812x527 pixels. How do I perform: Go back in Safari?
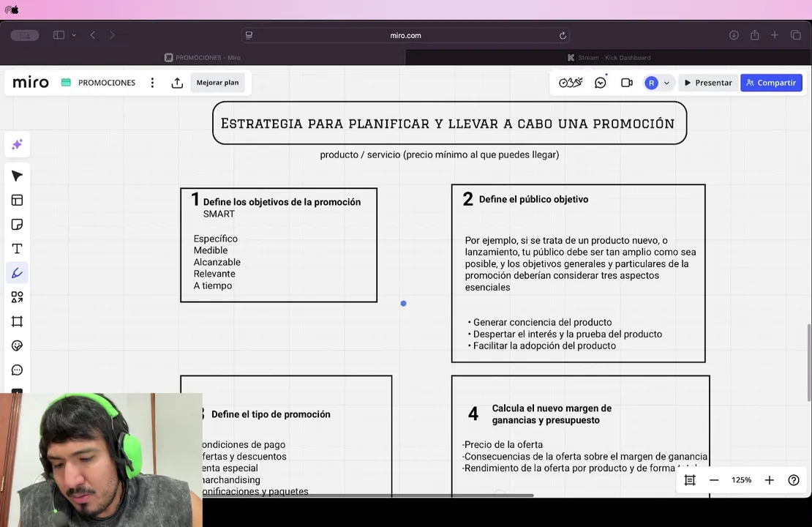pyautogui.click(x=93, y=35)
